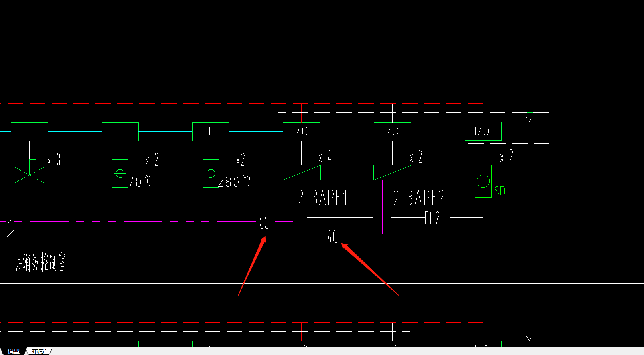Select the cyan line between first two I/O modules
644x355 pixels.
point(347,131)
